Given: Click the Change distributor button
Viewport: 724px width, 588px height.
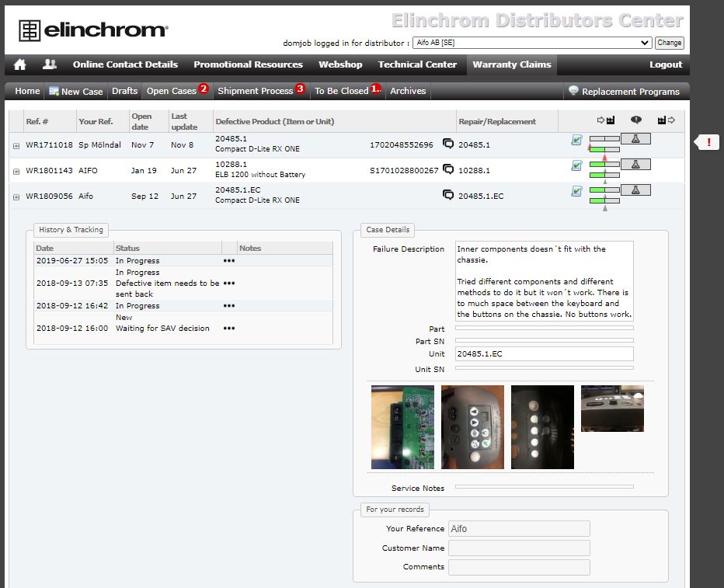Looking at the screenshot, I should 669,43.
